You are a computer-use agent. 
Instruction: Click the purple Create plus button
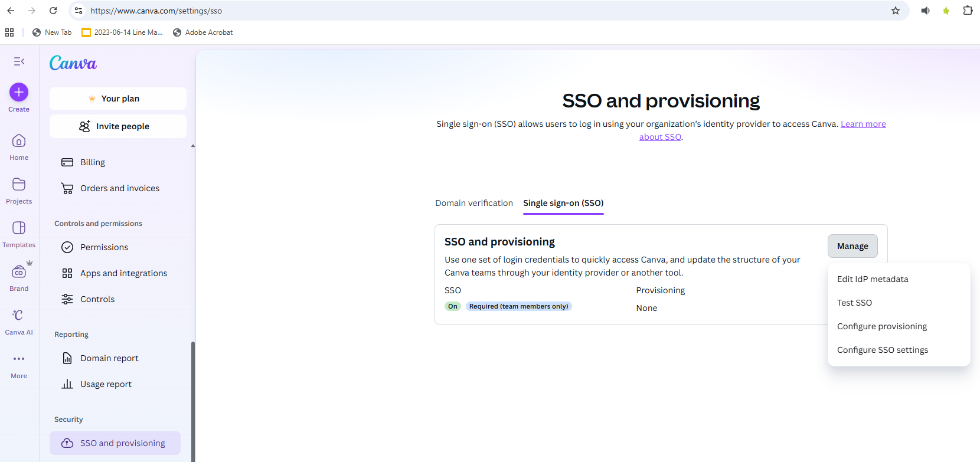pyautogui.click(x=19, y=92)
